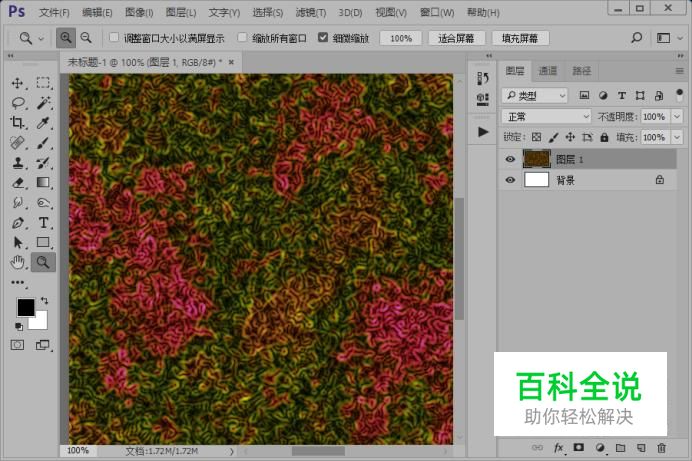Select the Clone Stamp tool
The image size is (692, 461).
[x=17, y=162]
